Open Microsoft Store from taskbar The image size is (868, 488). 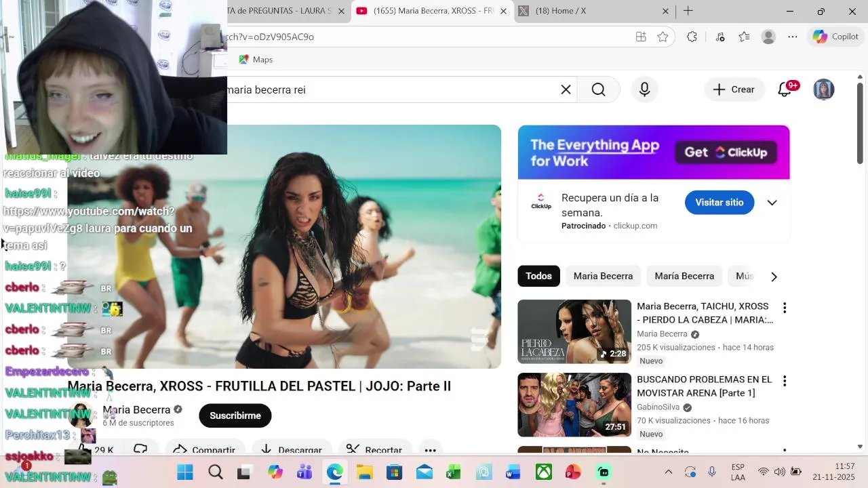click(394, 472)
